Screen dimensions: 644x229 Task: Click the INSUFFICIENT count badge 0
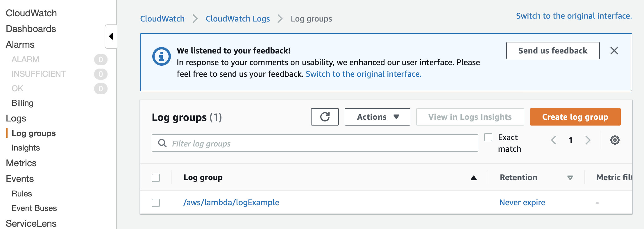[x=101, y=74]
